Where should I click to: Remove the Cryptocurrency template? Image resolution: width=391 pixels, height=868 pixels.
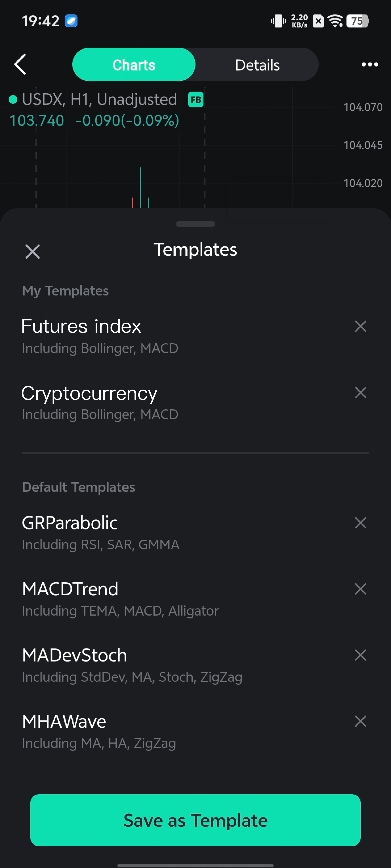click(360, 393)
